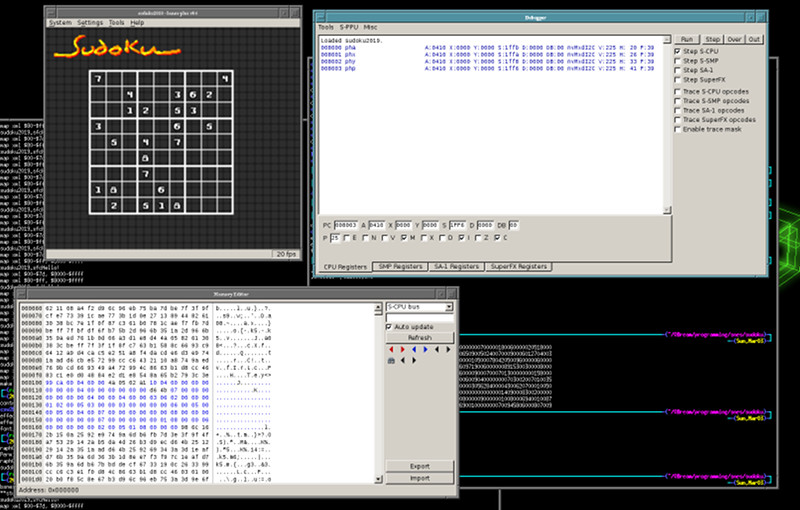Toggle the N processor flag checkbox

[x=365, y=238]
